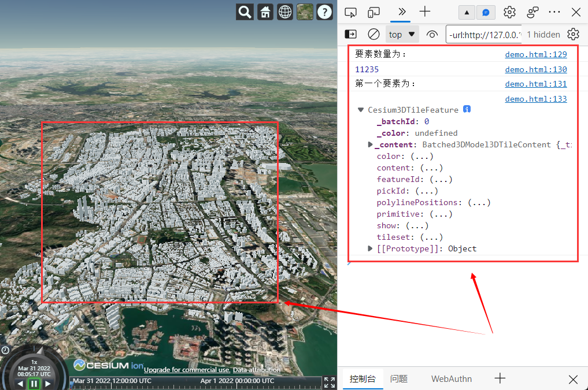The image size is (588, 390).
Task: Open the base imagery layer picker
Action: point(305,12)
